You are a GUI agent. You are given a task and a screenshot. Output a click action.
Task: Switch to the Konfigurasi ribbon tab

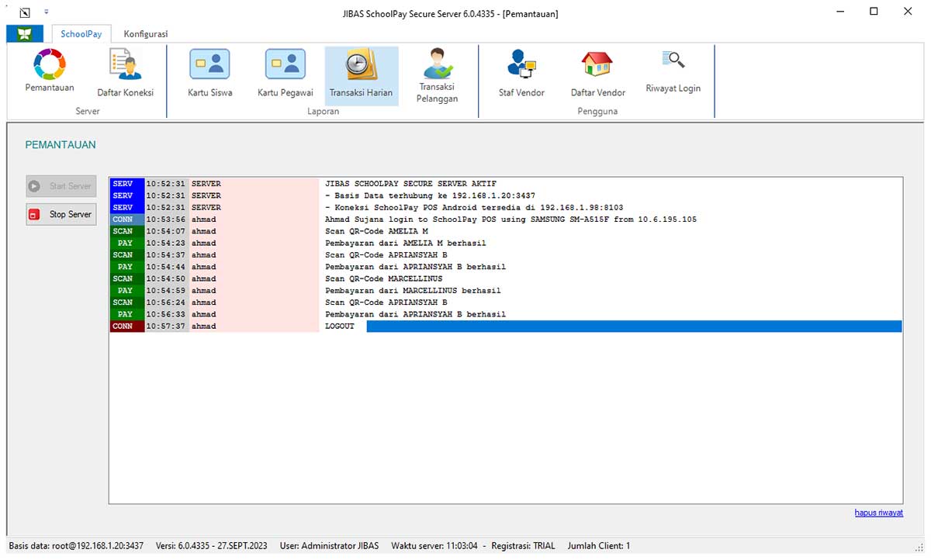(x=145, y=34)
